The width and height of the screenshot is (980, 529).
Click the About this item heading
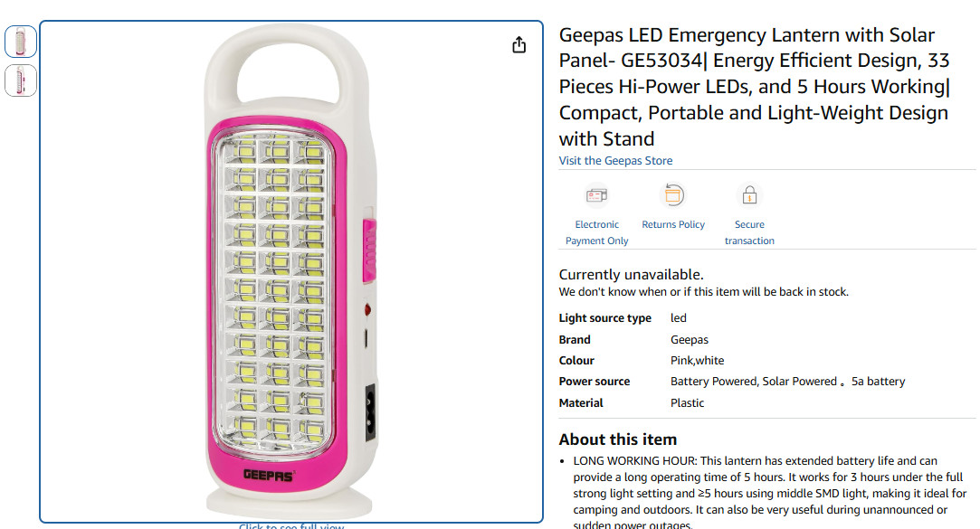point(617,439)
